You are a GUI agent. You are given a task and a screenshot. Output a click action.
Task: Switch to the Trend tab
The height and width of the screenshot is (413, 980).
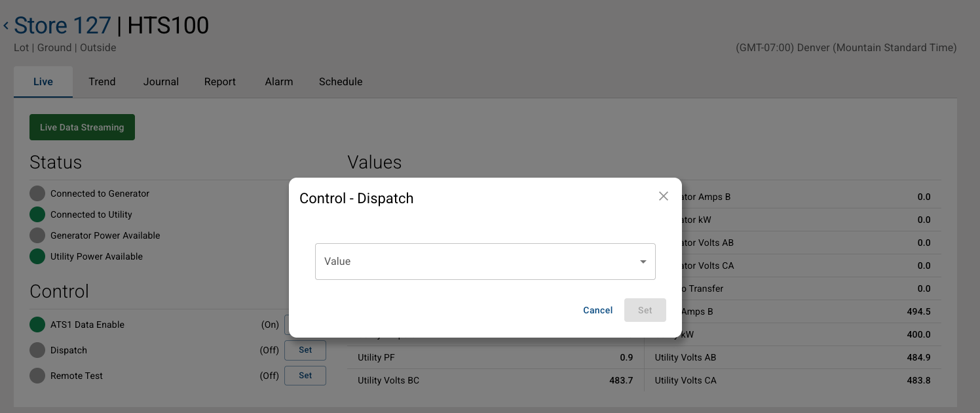[x=102, y=82]
